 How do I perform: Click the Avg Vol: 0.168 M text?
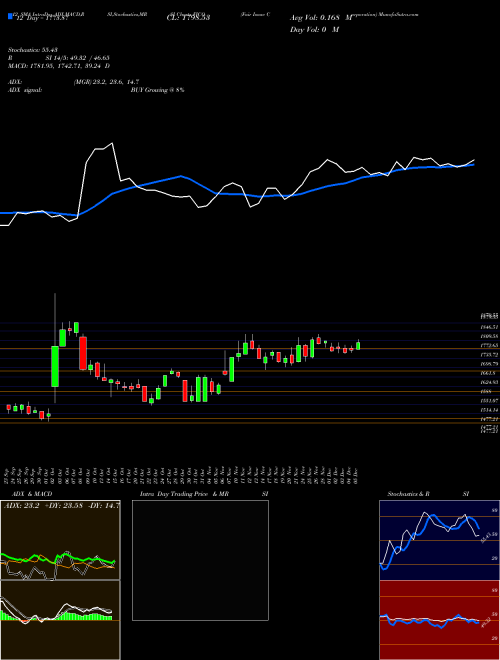(x=321, y=18)
